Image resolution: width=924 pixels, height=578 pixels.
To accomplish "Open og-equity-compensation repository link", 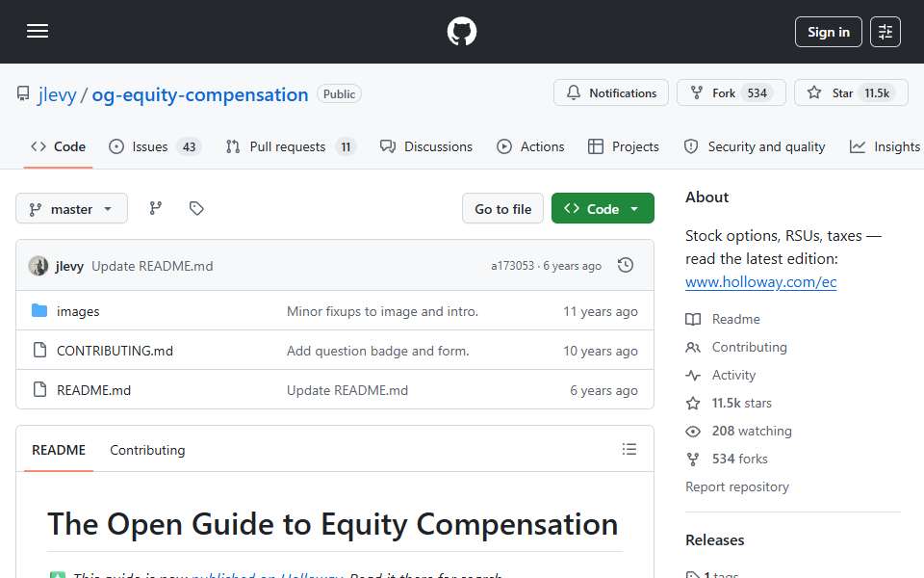I will tap(200, 94).
